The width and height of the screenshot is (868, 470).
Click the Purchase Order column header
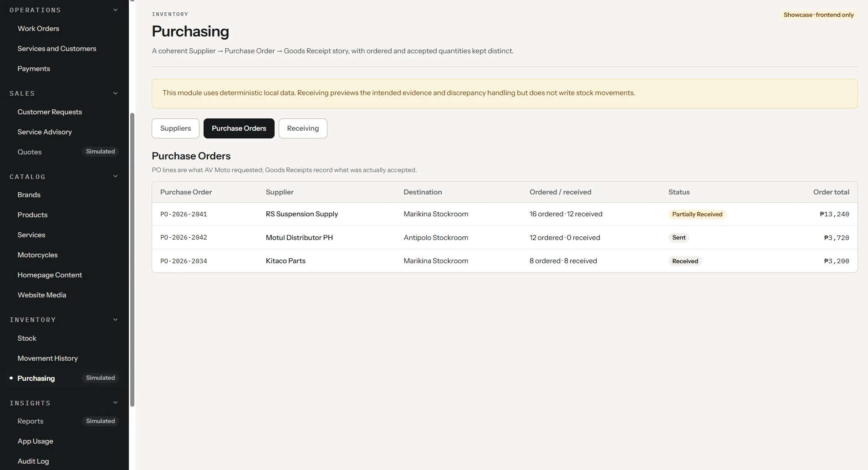pos(186,192)
